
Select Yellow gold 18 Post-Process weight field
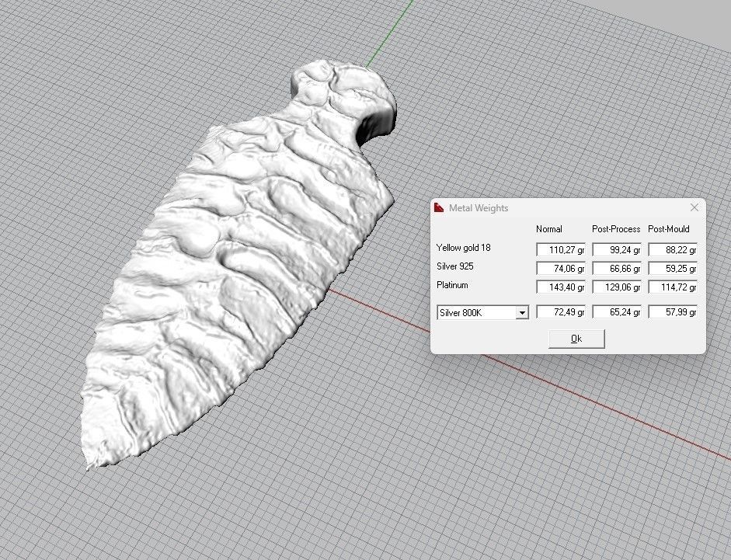tap(617, 250)
